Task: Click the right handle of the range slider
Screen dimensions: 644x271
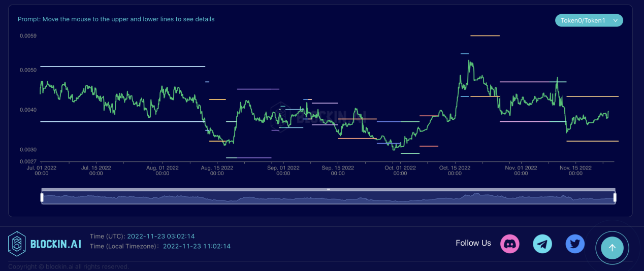Action: click(615, 197)
